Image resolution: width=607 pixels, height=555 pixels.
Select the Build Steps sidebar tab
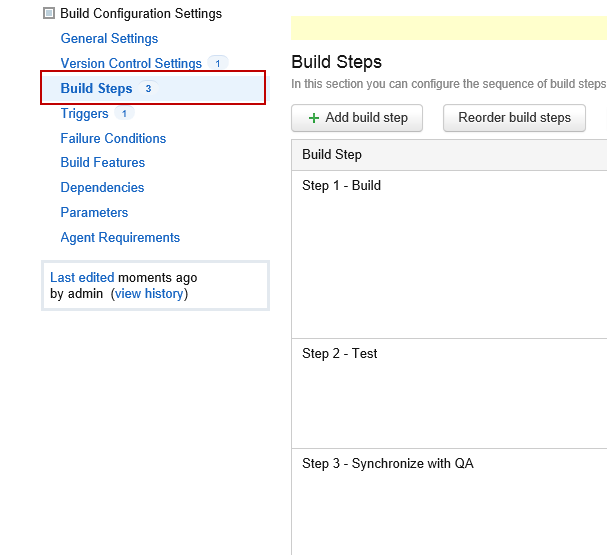97,89
